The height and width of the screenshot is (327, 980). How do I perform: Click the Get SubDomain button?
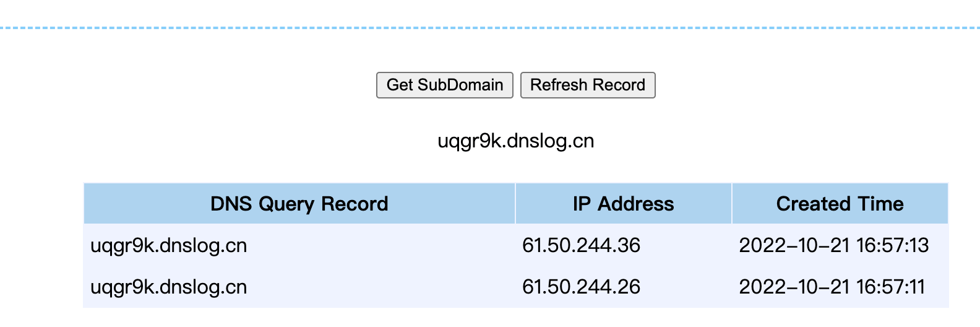tap(444, 85)
